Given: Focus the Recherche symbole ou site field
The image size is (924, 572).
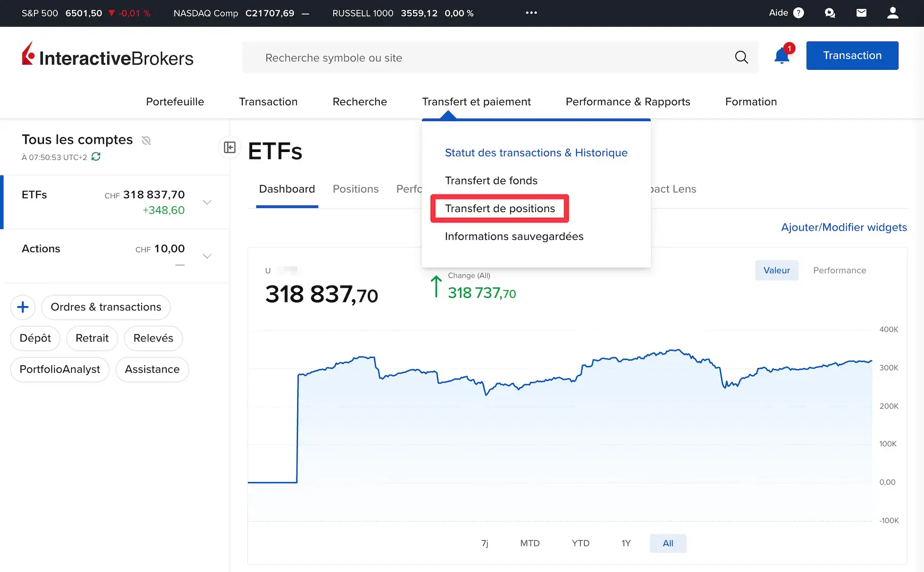Looking at the screenshot, I should pos(500,58).
